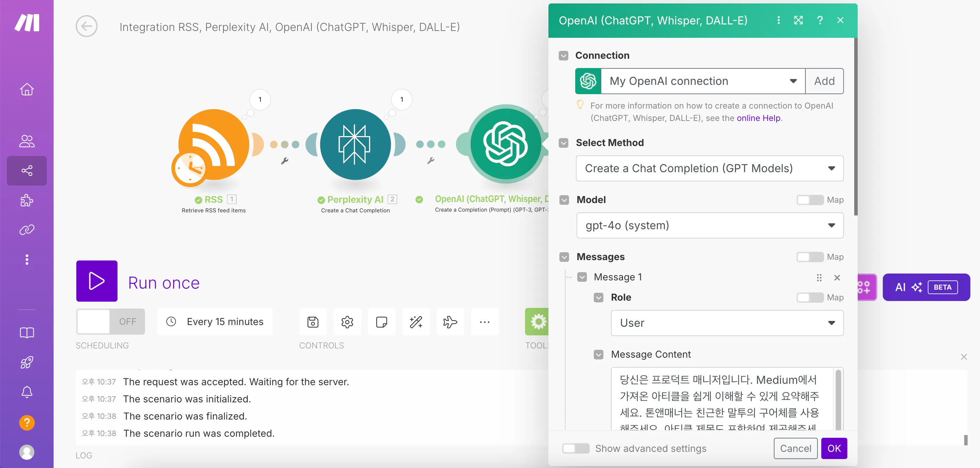
Task: Open Connections via the chain link icon
Action: [27, 230]
